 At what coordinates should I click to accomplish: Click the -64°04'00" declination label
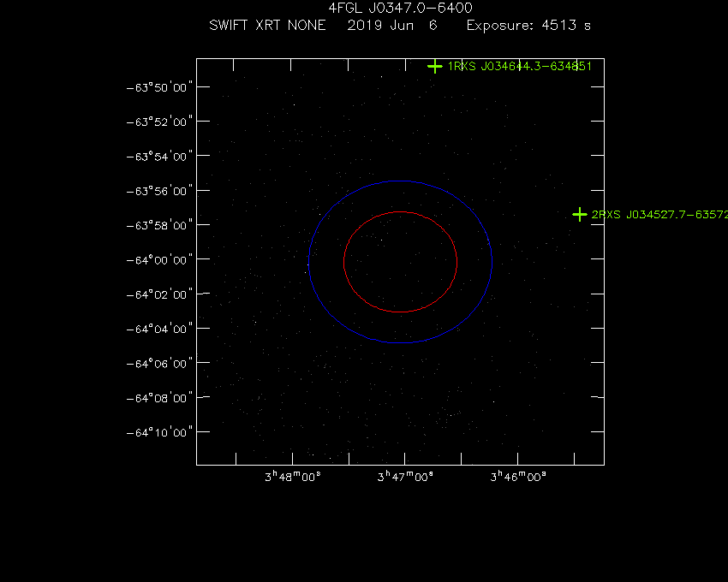[x=159, y=329]
